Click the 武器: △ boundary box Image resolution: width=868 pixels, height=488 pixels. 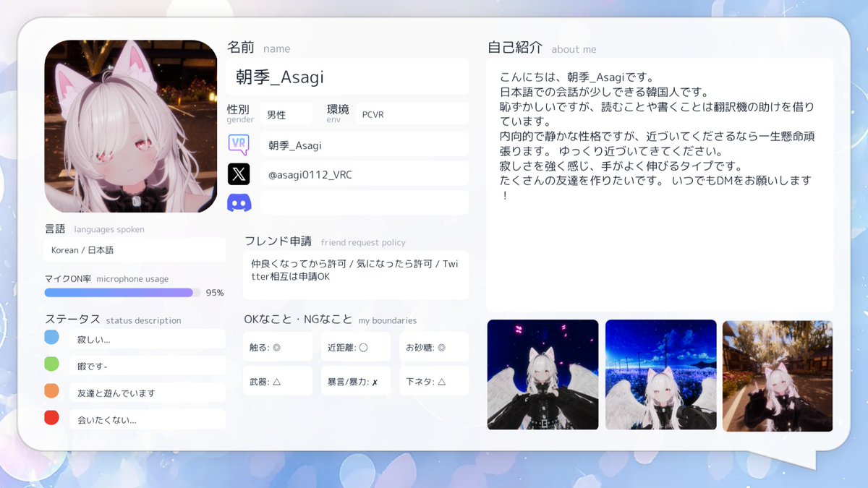click(x=278, y=381)
